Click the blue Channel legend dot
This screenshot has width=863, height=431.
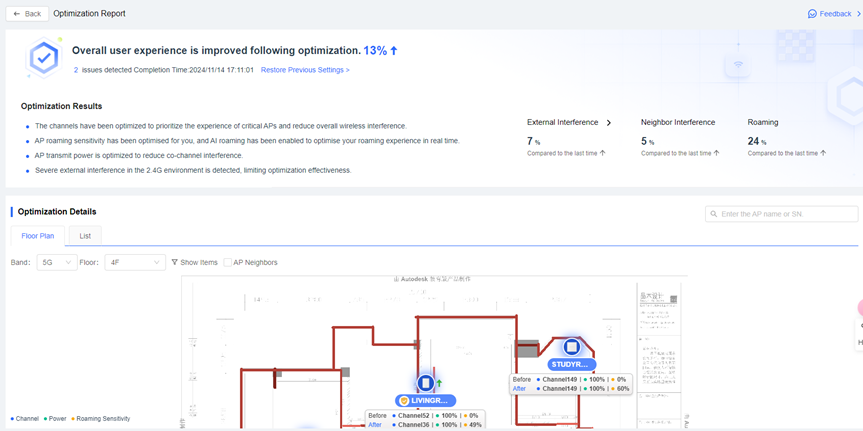pos(12,419)
